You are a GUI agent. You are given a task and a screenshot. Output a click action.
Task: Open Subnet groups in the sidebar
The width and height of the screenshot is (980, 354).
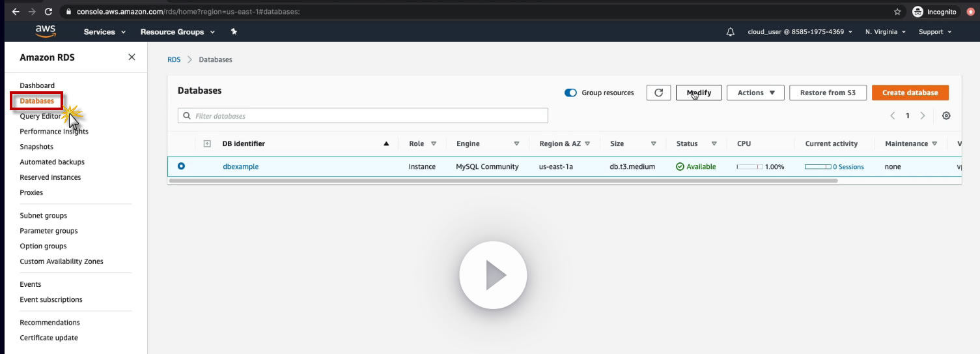point(43,215)
